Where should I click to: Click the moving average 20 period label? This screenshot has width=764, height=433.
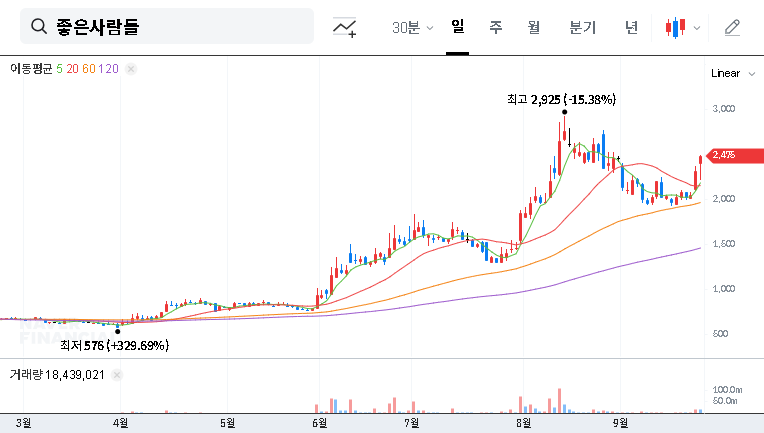point(73,69)
